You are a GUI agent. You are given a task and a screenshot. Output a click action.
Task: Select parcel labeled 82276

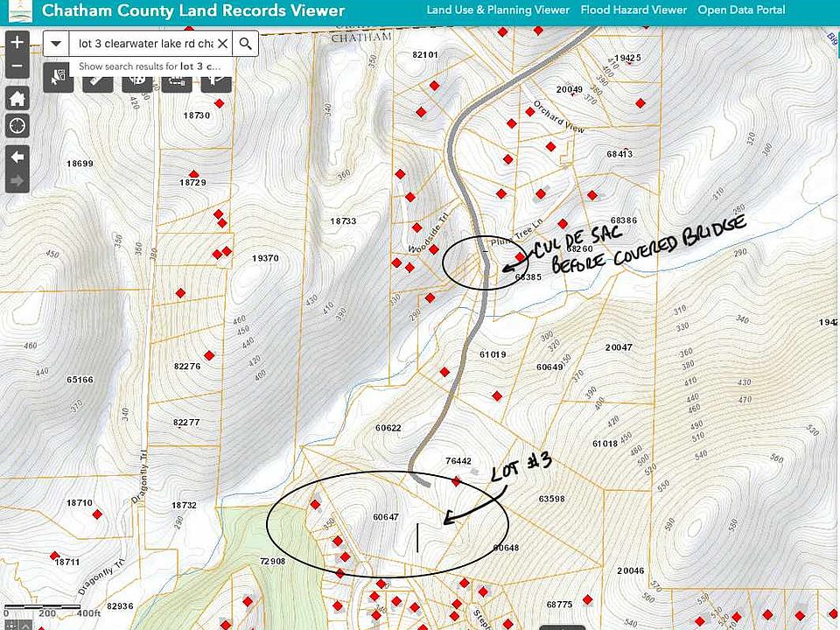(x=187, y=367)
